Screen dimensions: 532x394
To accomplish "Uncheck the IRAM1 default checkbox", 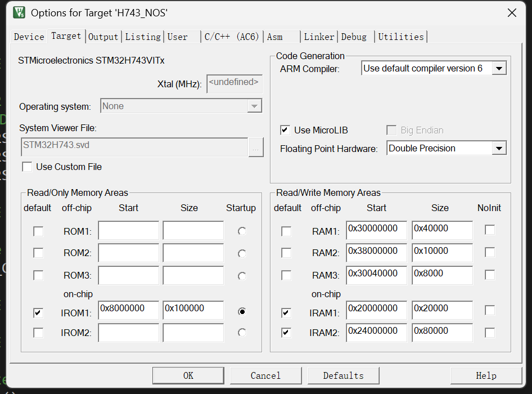I will point(286,312).
